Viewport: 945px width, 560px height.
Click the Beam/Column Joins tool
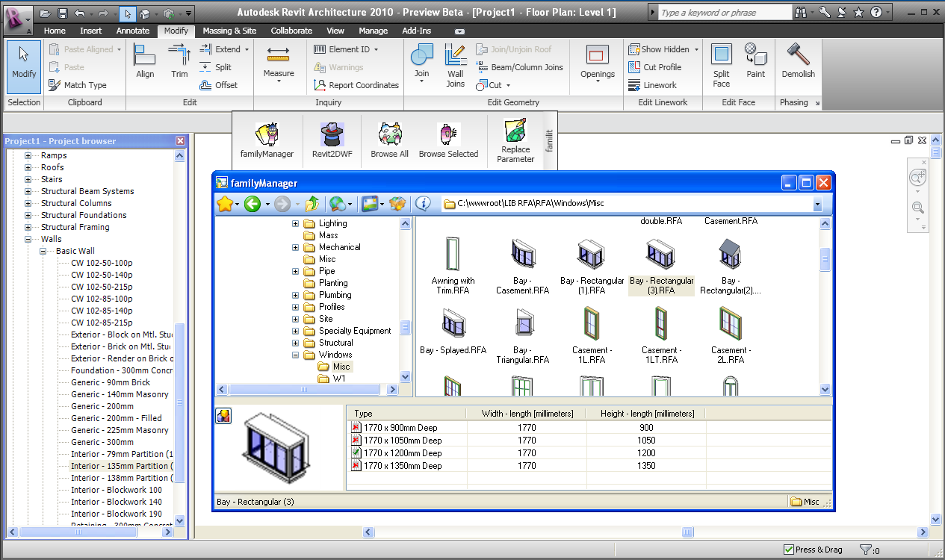(519, 67)
